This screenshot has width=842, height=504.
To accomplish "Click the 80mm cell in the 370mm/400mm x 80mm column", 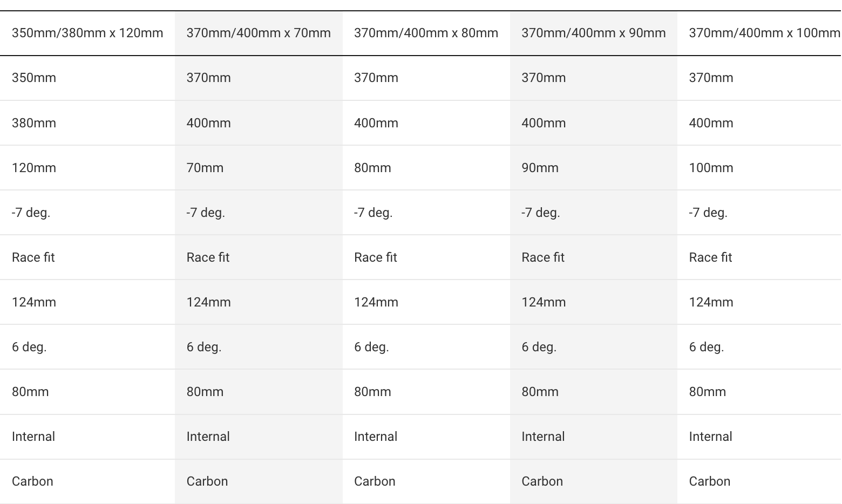I will [372, 168].
